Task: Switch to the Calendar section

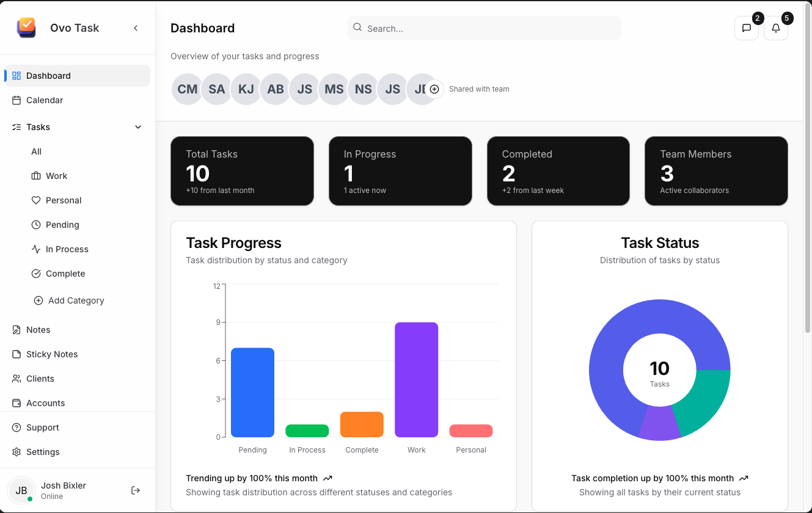Action: pos(16,100)
